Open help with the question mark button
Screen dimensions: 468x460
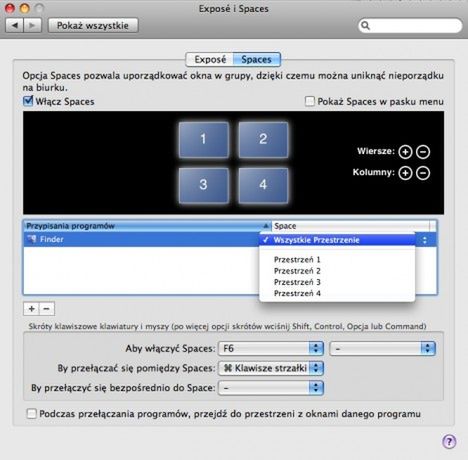tap(449, 442)
